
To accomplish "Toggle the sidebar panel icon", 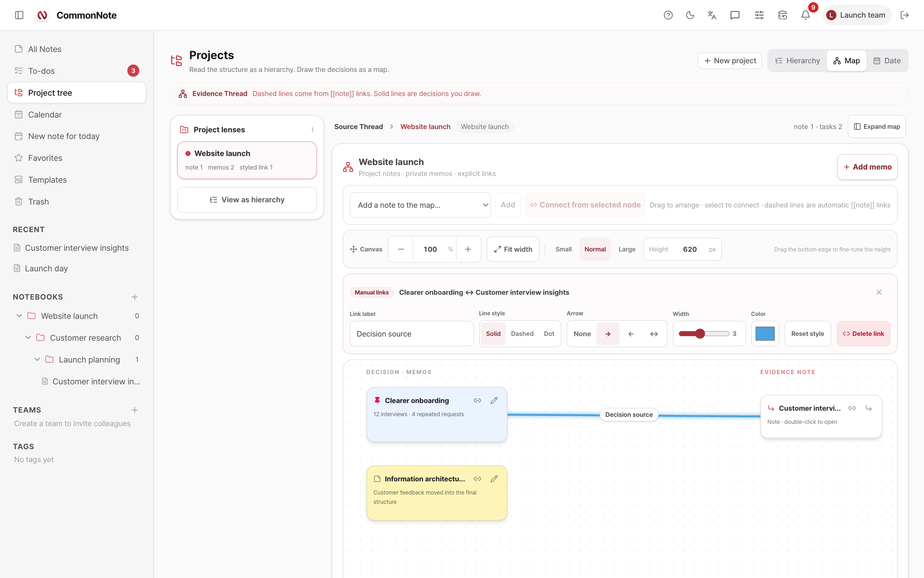I will coord(19,15).
